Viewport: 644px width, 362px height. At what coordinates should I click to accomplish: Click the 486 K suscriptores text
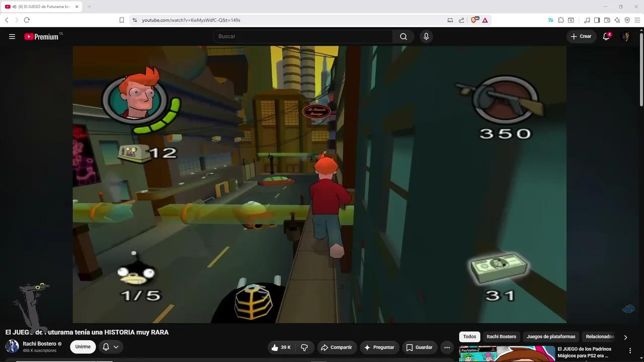point(39,350)
